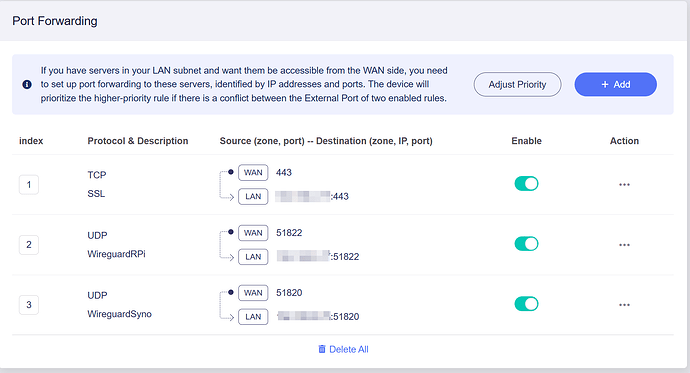
Task: Click the TCP protocol label
Action: click(96, 175)
